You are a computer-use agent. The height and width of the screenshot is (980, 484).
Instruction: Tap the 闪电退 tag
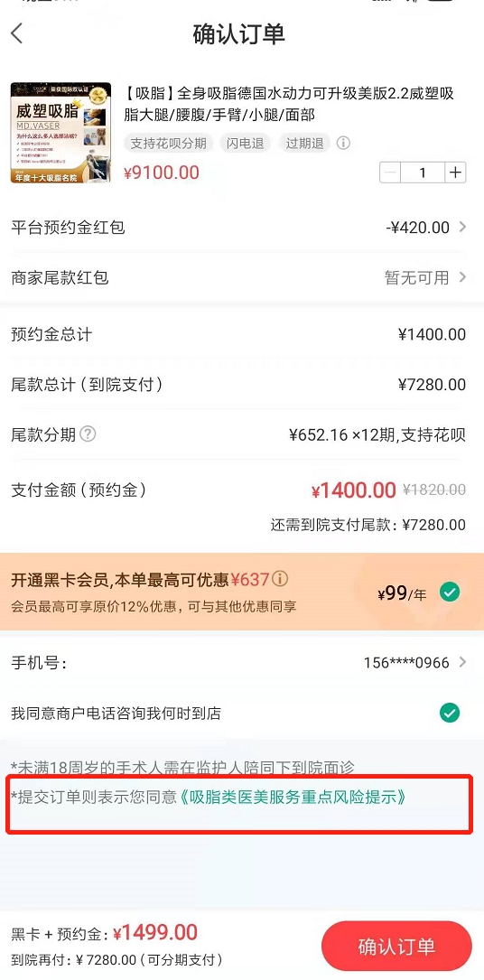[246, 143]
